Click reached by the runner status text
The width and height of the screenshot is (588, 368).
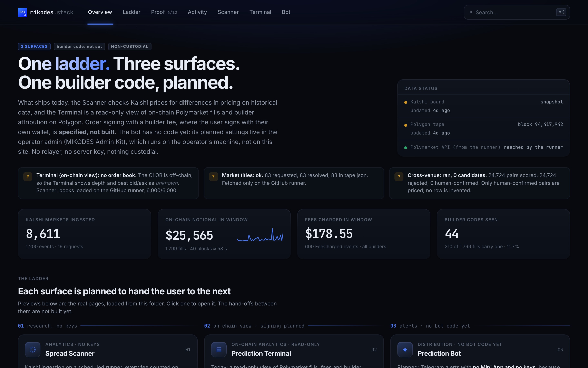tap(533, 147)
